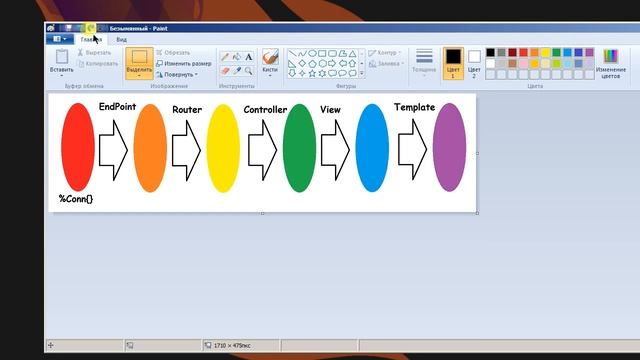Choose the Pentagon shape
640x360 pixels.
312,64
